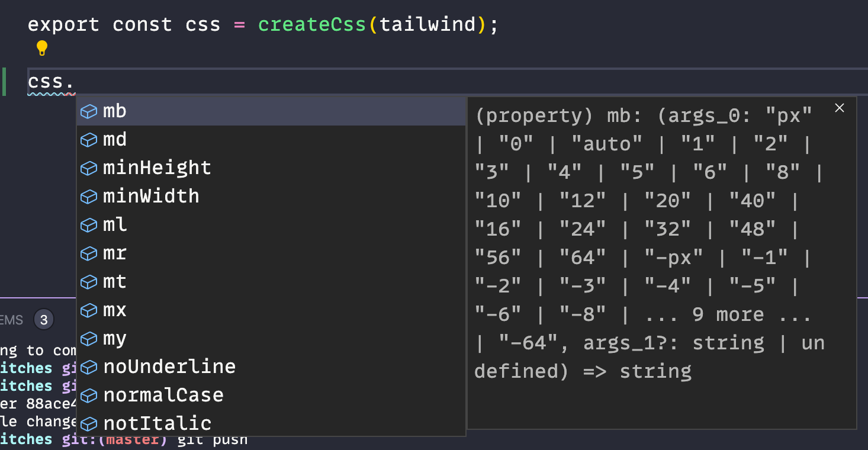Click the cube icon next to minHeight
Image resolution: width=868 pixels, height=450 pixels.
click(x=88, y=168)
